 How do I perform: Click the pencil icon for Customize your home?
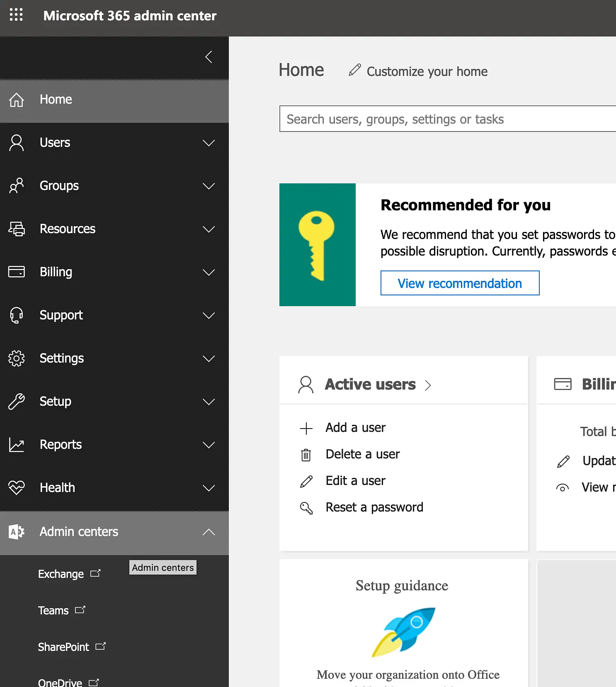(x=355, y=70)
